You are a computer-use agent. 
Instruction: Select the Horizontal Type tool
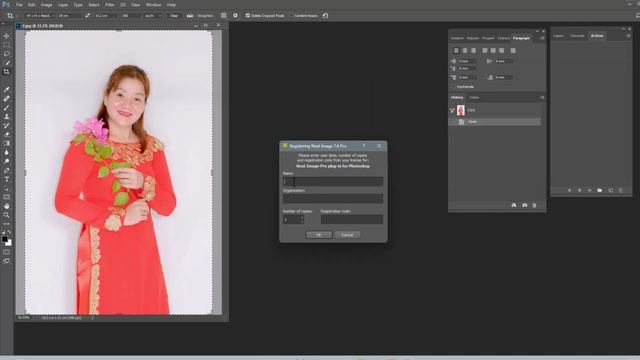pos(7,179)
